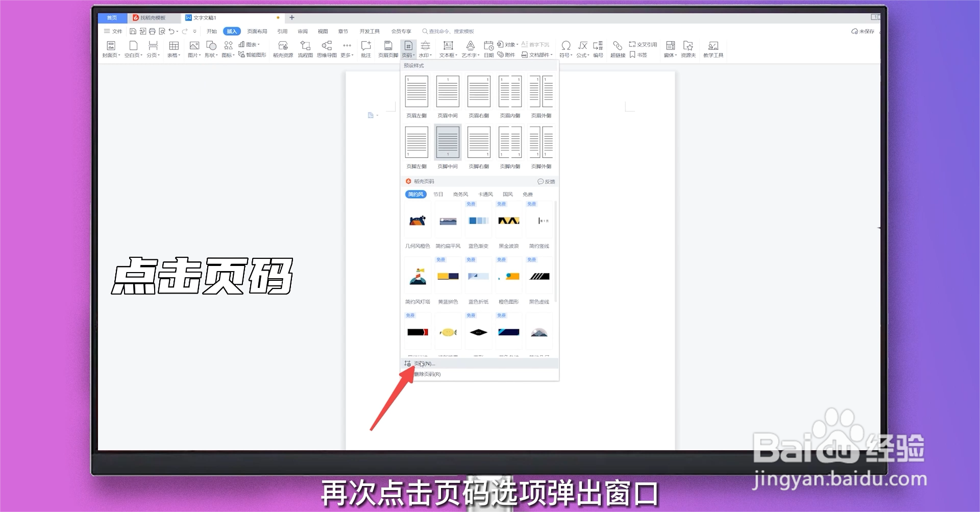Pick 简约风灯塔 page number template
The width and height of the screenshot is (980, 512).
click(418, 281)
